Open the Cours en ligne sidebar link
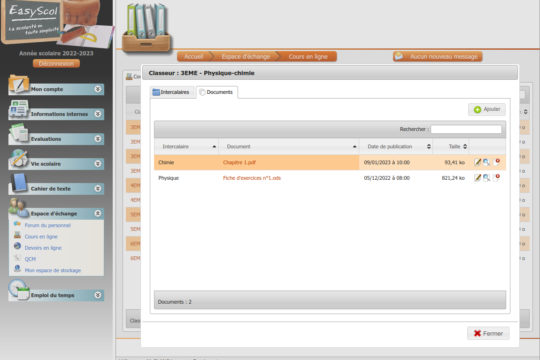This screenshot has height=360, width=540. (x=41, y=237)
